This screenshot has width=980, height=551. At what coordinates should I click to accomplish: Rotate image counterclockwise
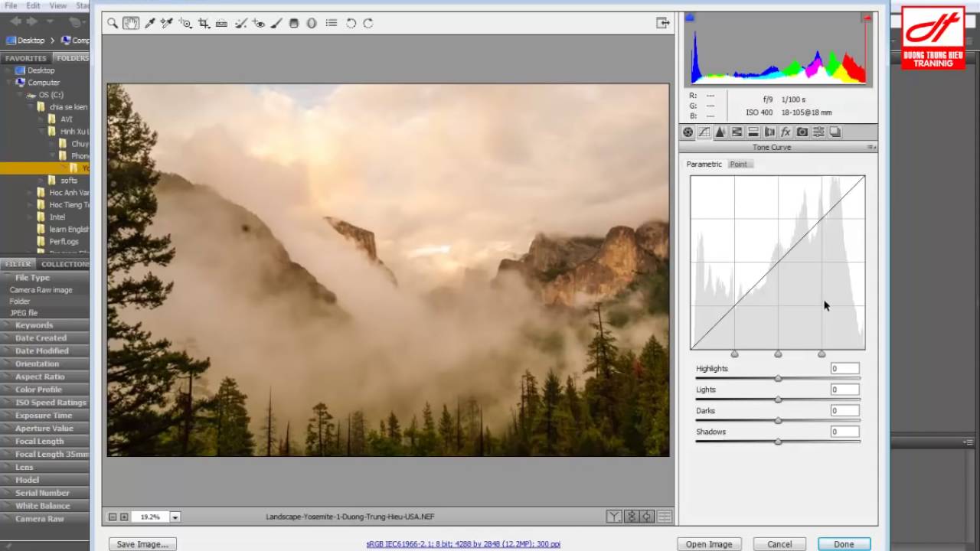[351, 24]
